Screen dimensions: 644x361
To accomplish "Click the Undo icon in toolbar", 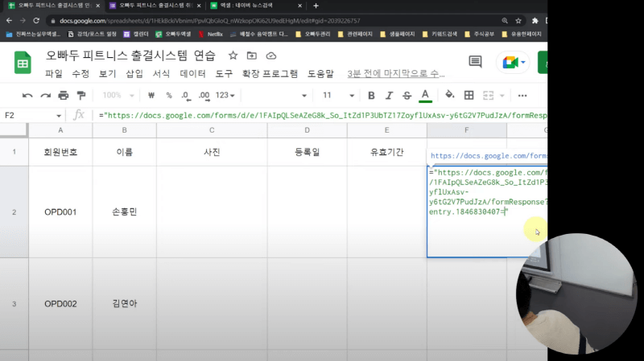I will tap(27, 96).
